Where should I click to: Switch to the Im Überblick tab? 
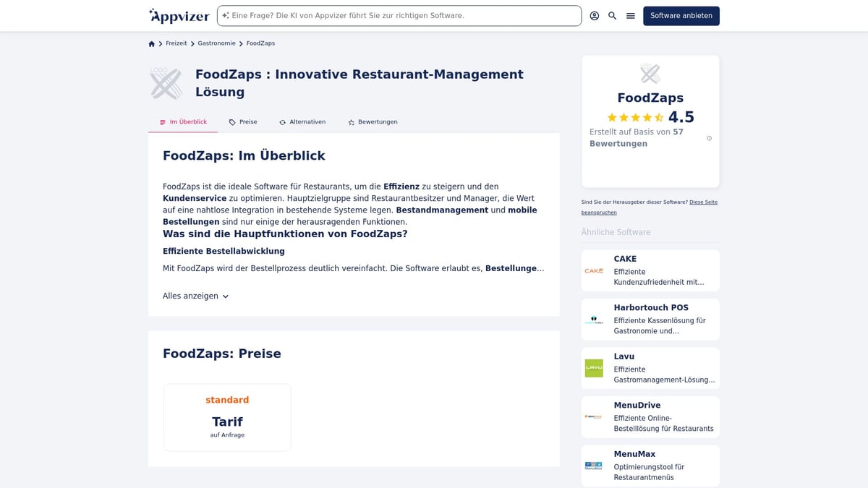pos(183,121)
